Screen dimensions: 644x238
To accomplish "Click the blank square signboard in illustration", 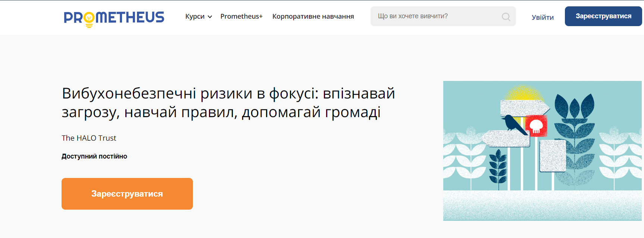I will [553, 156].
